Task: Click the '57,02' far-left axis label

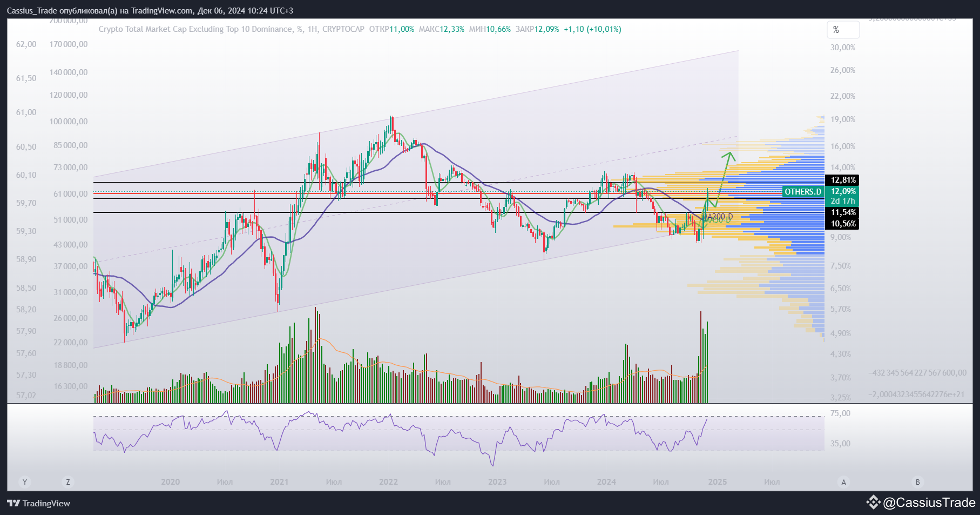Action: (x=26, y=396)
